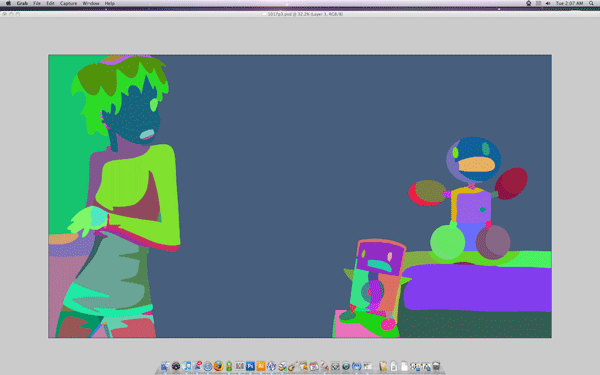Open the Capture menu
This screenshot has height=375, width=600.
click(x=68, y=3)
